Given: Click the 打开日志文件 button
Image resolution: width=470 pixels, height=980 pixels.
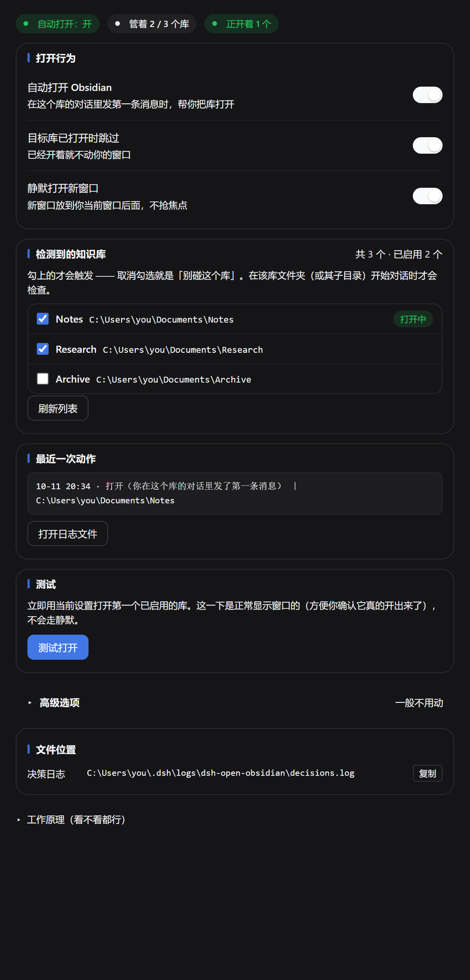Looking at the screenshot, I should pyautogui.click(x=68, y=534).
